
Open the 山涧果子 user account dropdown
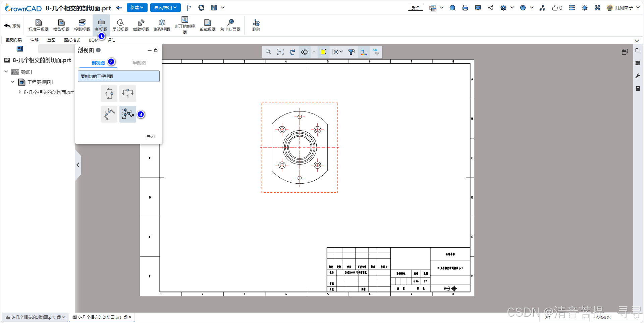pos(623,8)
